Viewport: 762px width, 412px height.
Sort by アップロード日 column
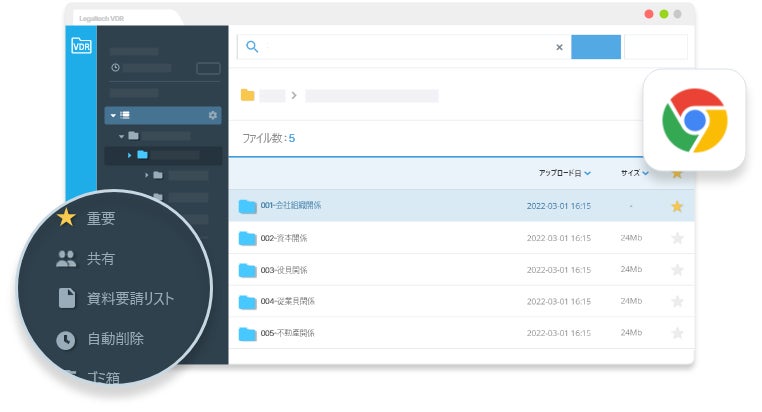564,173
